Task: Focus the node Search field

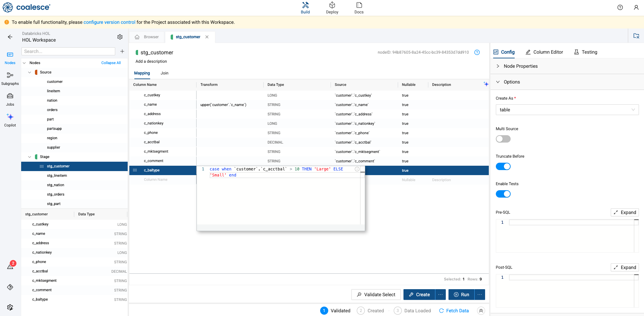Action: 68,51
